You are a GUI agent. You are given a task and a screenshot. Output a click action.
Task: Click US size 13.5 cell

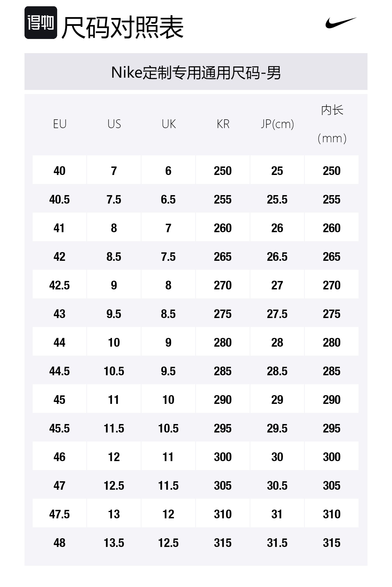[114, 543]
